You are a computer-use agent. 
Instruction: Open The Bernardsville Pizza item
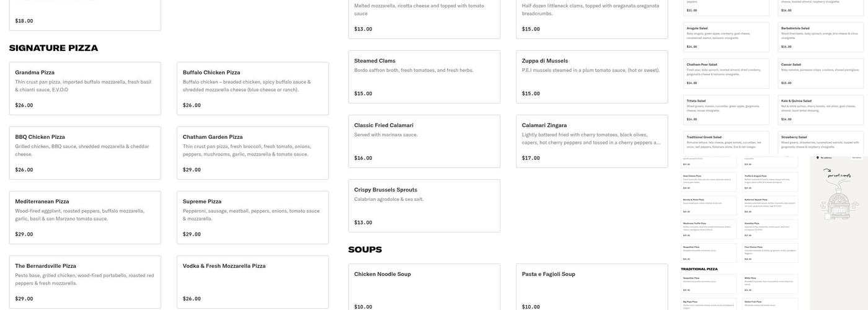[85, 281]
